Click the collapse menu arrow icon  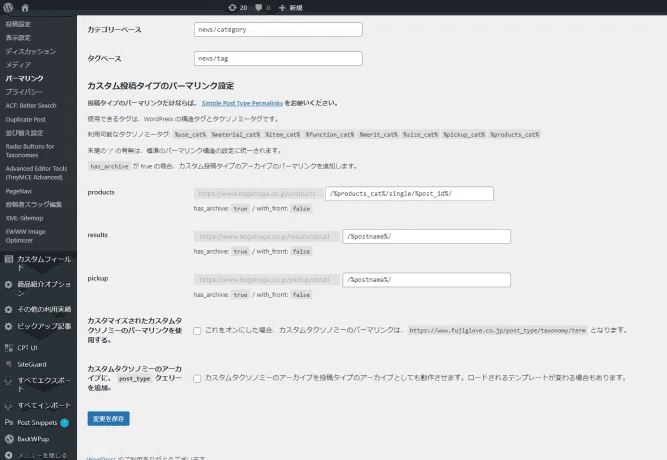[9, 455]
